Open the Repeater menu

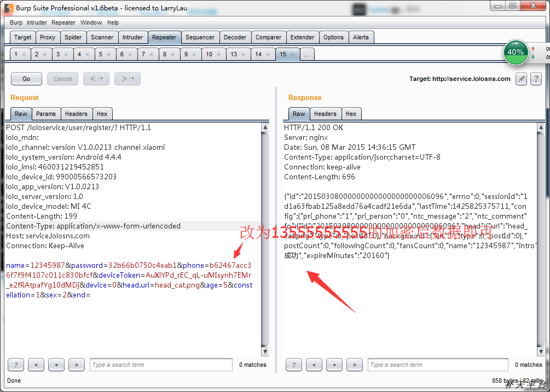tap(63, 22)
